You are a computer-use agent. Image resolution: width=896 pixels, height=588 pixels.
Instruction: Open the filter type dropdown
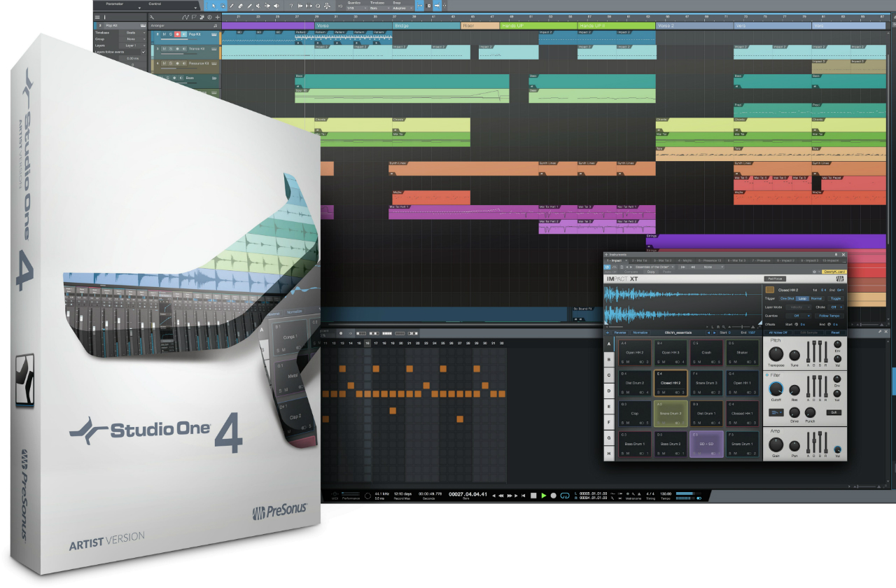pyautogui.click(x=776, y=412)
